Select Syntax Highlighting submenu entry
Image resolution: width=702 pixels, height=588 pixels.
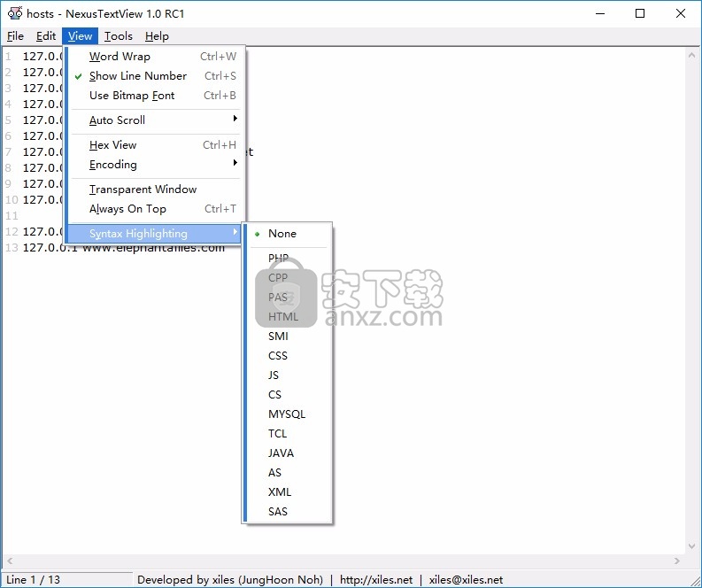click(x=155, y=233)
